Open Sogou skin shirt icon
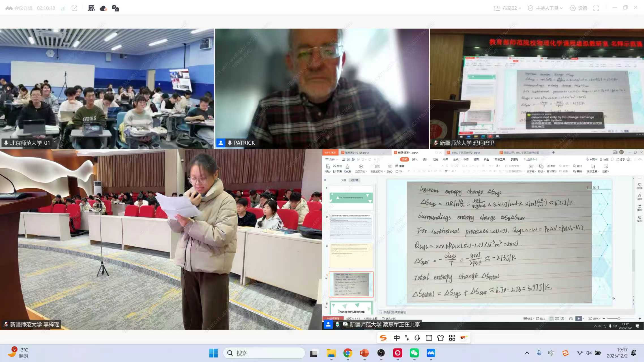644x362 pixels. [x=441, y=338]
